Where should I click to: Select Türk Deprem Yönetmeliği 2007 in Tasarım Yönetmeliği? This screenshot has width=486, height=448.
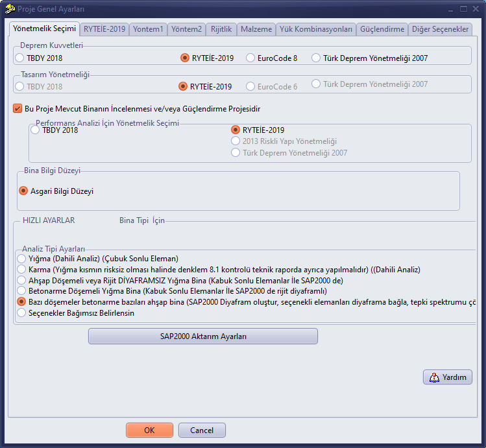[370, 84]
